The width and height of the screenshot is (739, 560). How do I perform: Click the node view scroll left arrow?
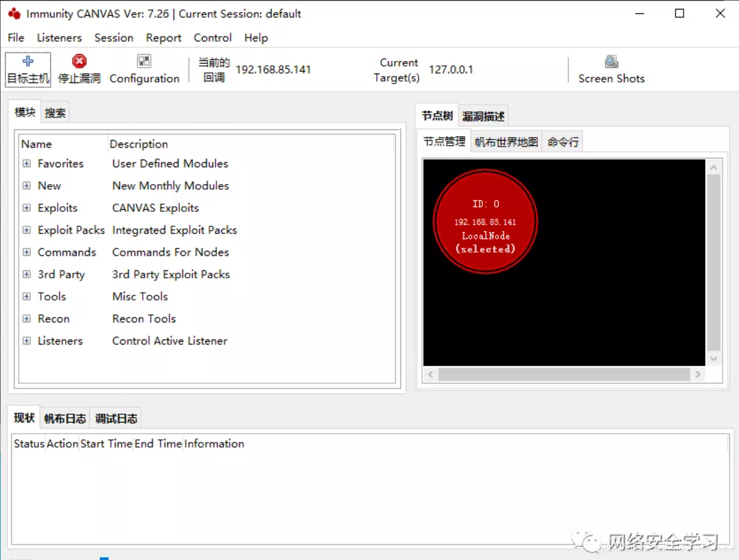point(430,375)
